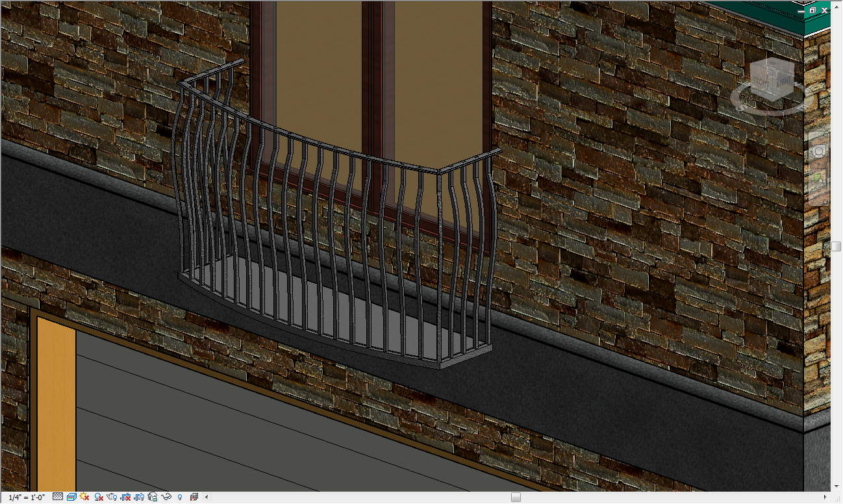Viewport: 843px width, 504px height.
Task: Click the horizontal scrollbar thumb
Action: click(x=516, y=498)
